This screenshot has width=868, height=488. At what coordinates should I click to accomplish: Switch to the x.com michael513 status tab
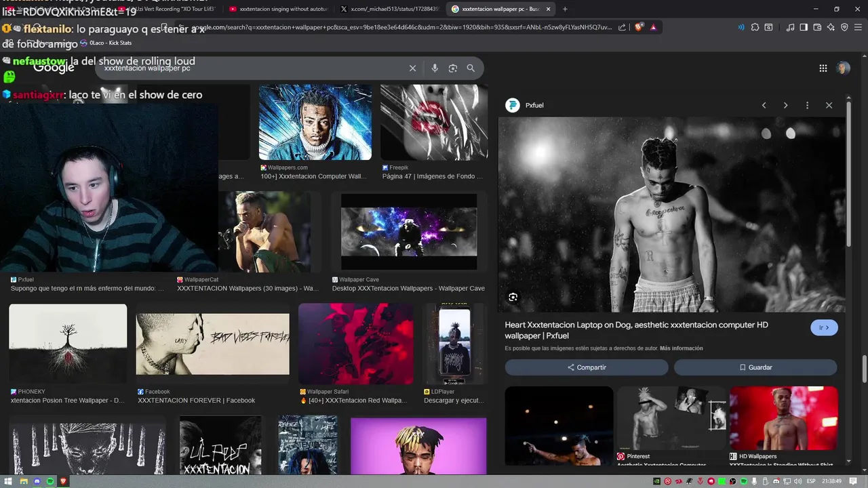[x=390, y=9]
